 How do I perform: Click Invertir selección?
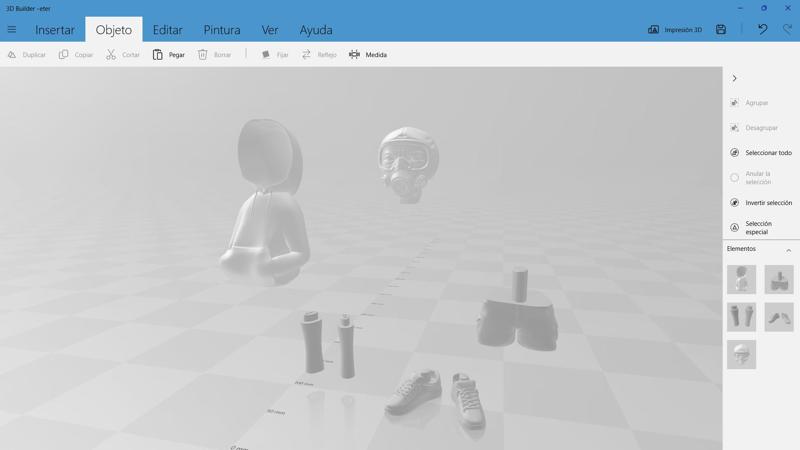[x=761, y=203]
